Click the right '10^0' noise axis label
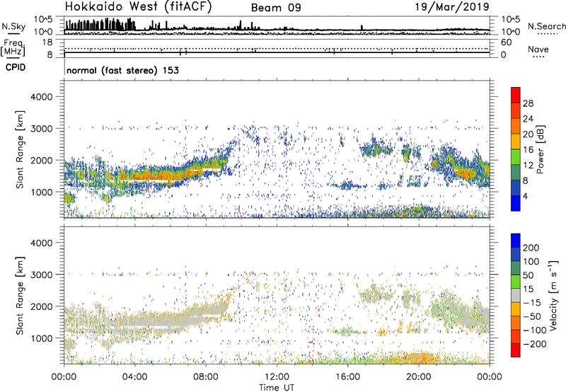Viewport: 566px width, 392px height. click(x=510, y=32)
